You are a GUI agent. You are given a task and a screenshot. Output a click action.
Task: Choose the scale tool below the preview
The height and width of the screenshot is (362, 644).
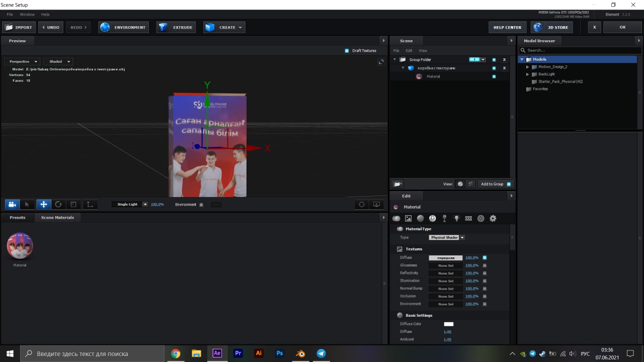click(x=73, y=204)
